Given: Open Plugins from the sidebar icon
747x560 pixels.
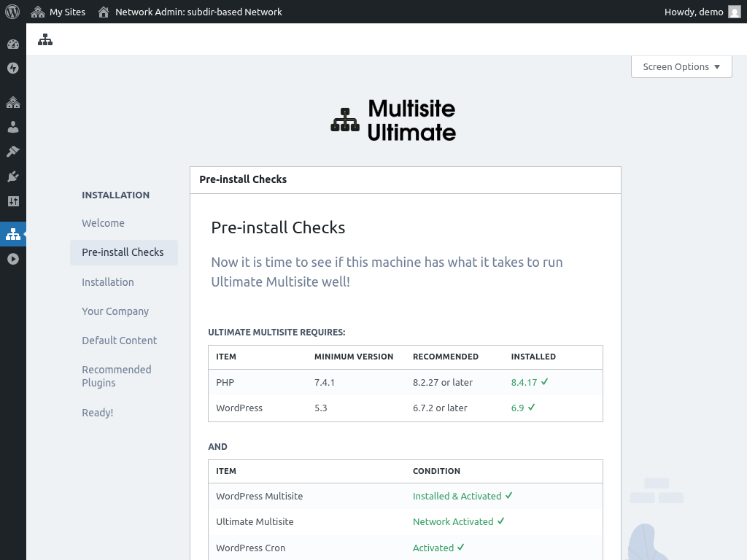Looking at the screenshot, I should click(x=13, y=176).
